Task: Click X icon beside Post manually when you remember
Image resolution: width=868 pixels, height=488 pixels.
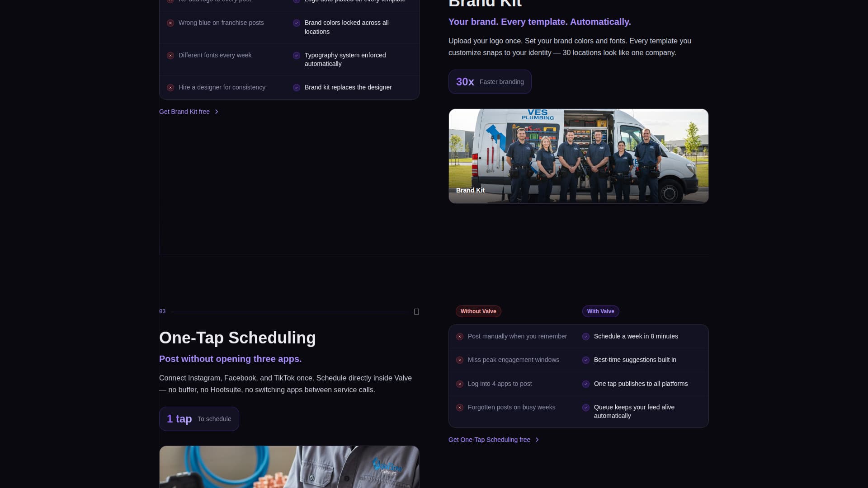Action: point(460,337)
